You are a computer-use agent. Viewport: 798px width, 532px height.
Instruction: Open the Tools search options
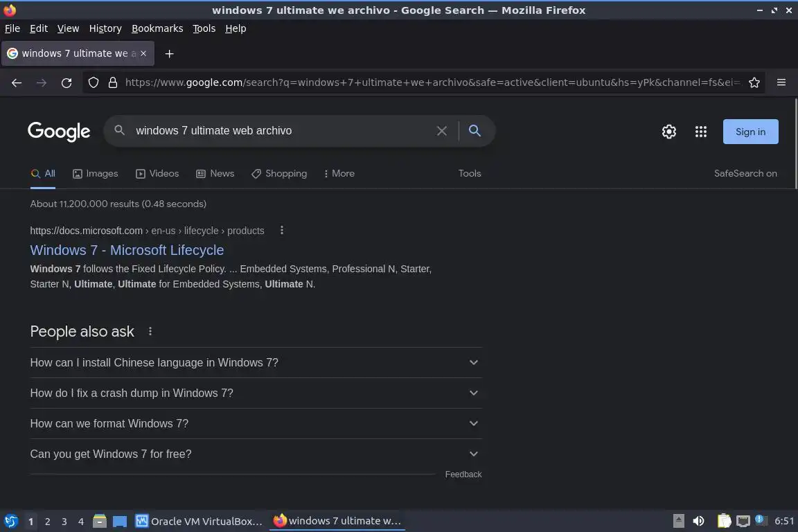[470, 174]
